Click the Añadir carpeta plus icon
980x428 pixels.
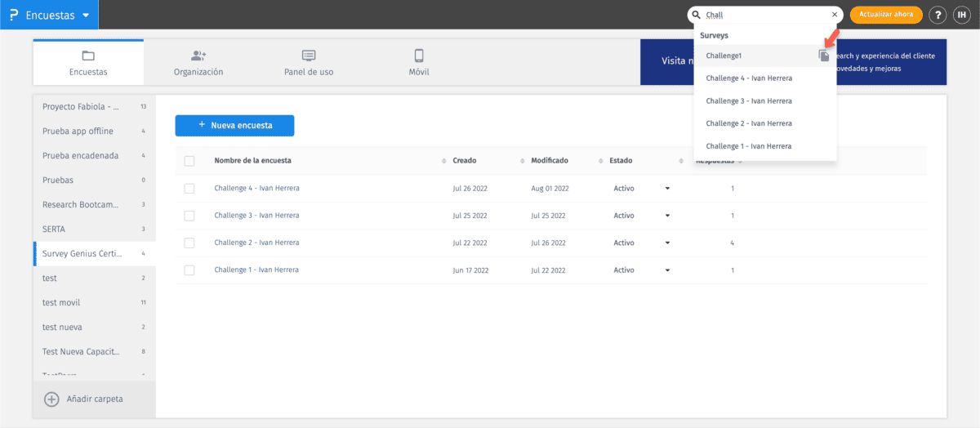click(x=51, y=399)
